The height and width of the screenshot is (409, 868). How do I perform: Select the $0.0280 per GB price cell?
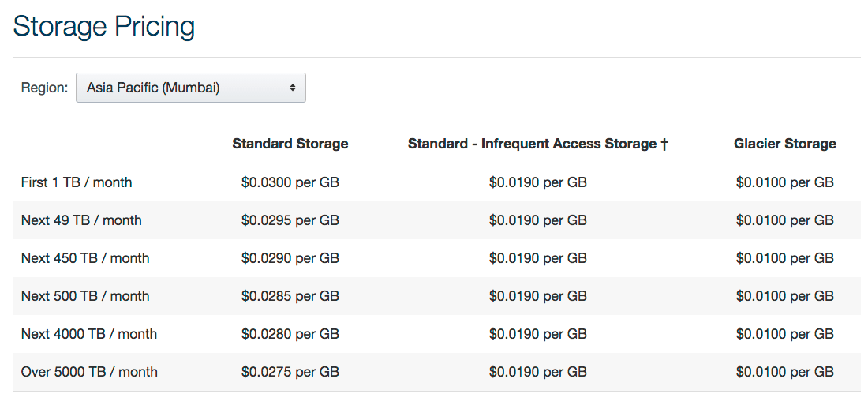[x=290, y=334]
